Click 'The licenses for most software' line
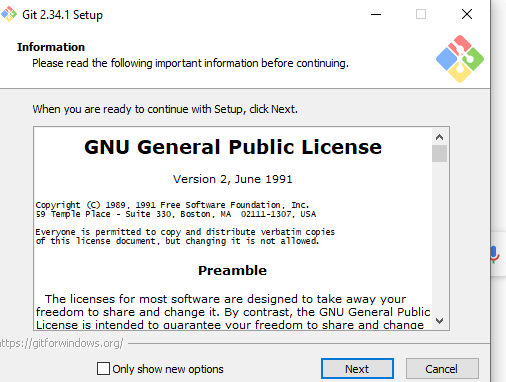Screen dimensions: 506x382 click(226, 299)
